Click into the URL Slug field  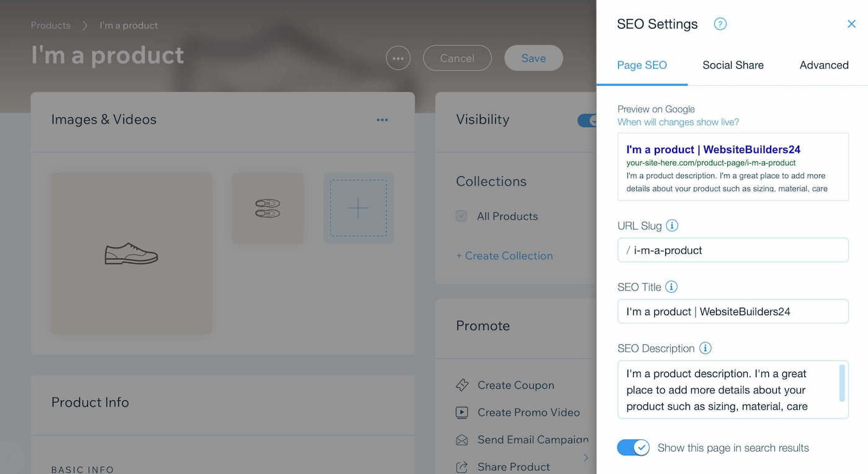pyautogui.click(x=733, y=250)
